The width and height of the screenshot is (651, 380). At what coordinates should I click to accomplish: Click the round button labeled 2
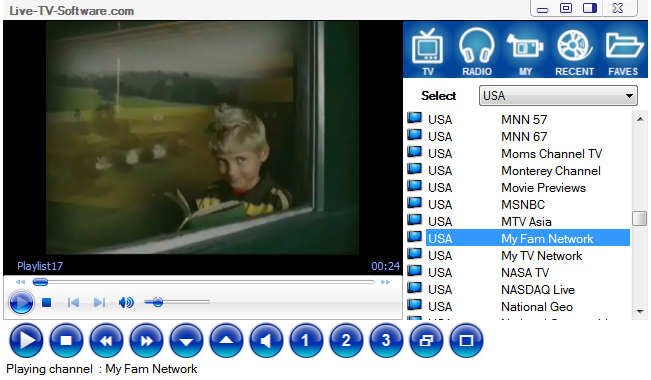[346, 341]
